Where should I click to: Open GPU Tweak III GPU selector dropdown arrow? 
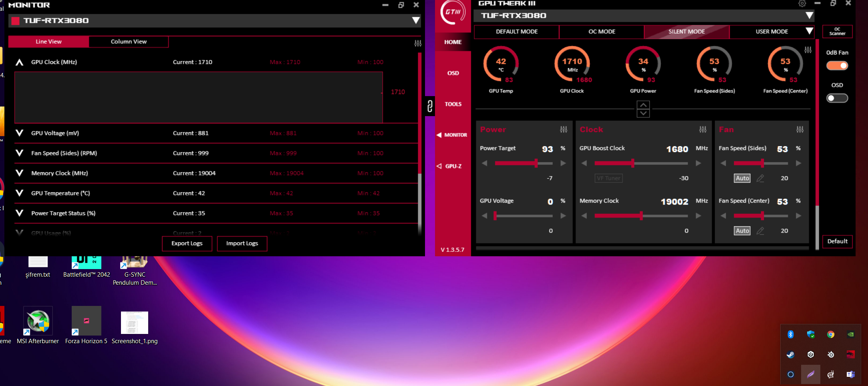pyautogui.click(x=810, y=16)
